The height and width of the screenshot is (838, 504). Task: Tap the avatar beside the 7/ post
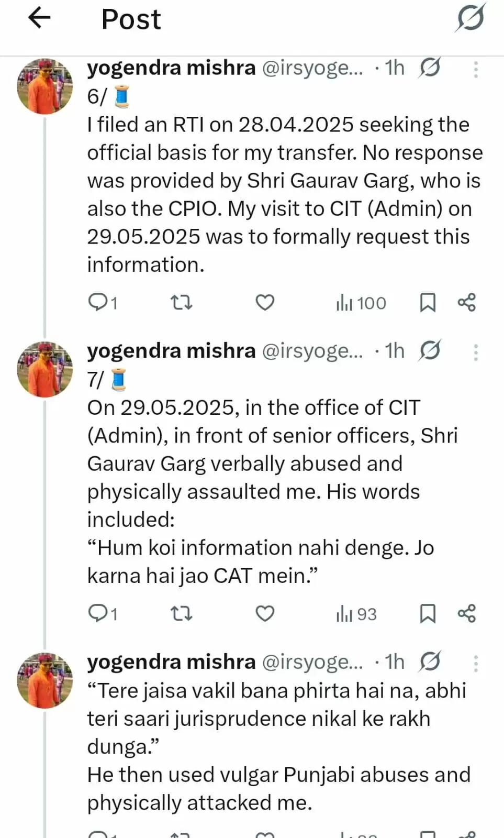tap(45, 369)
